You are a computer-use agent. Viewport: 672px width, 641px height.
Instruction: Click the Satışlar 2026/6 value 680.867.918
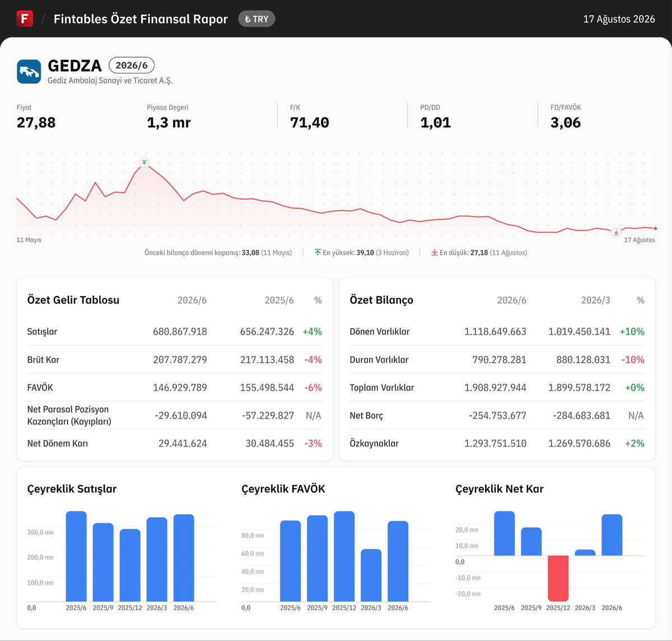180,331
